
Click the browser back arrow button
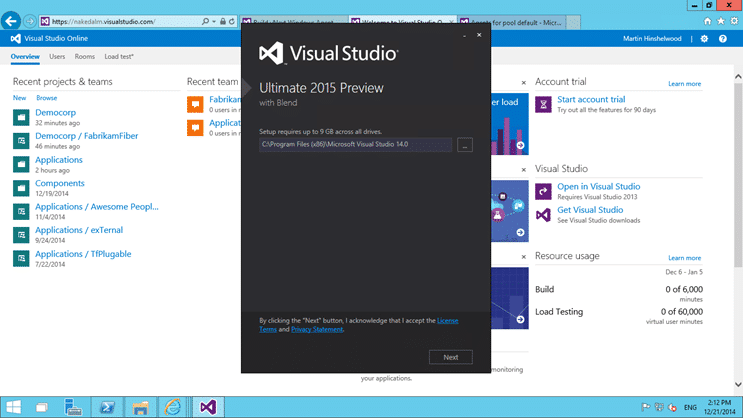click(11, 21)
